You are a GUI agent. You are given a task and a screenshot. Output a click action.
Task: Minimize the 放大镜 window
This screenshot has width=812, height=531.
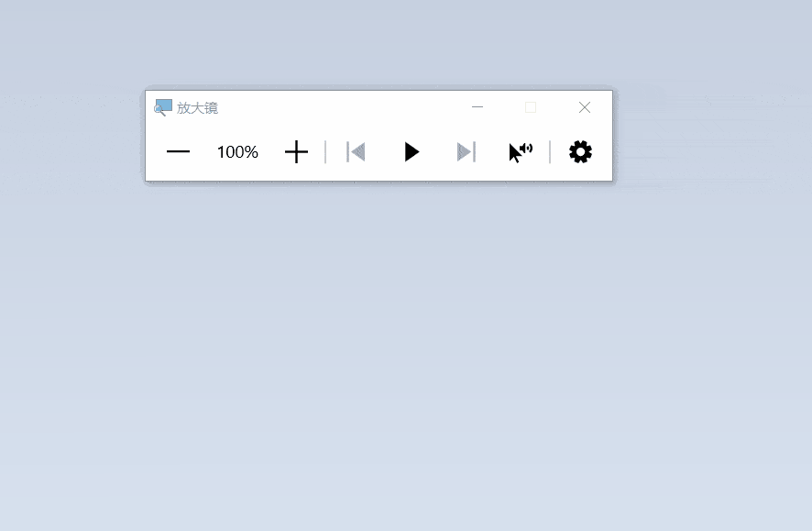[x=477, y=107]
